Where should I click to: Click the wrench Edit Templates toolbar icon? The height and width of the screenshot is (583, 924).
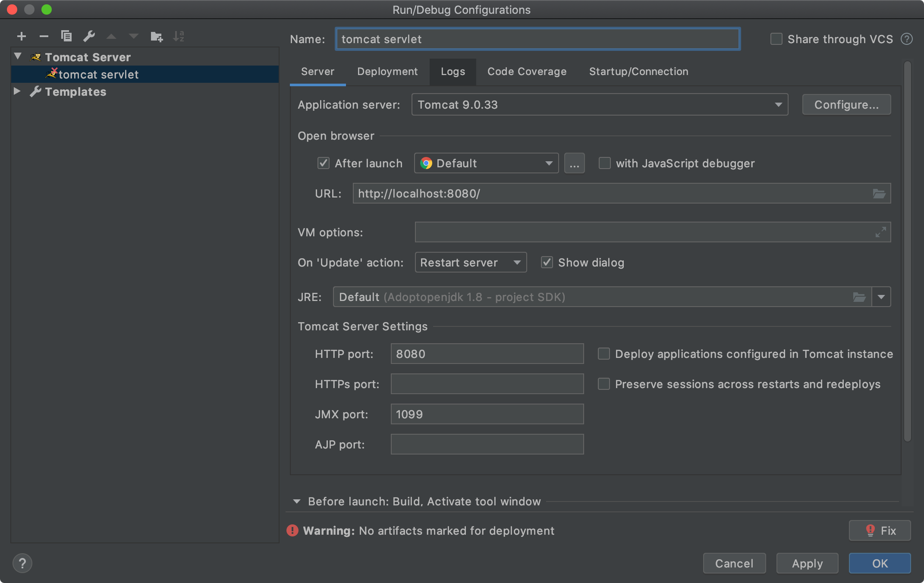pos(89,36)
